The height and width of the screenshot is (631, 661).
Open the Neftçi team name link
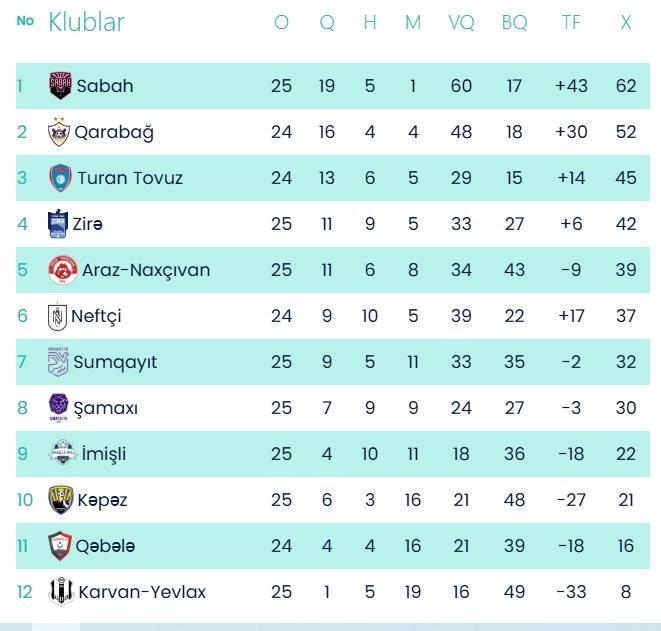97,316
